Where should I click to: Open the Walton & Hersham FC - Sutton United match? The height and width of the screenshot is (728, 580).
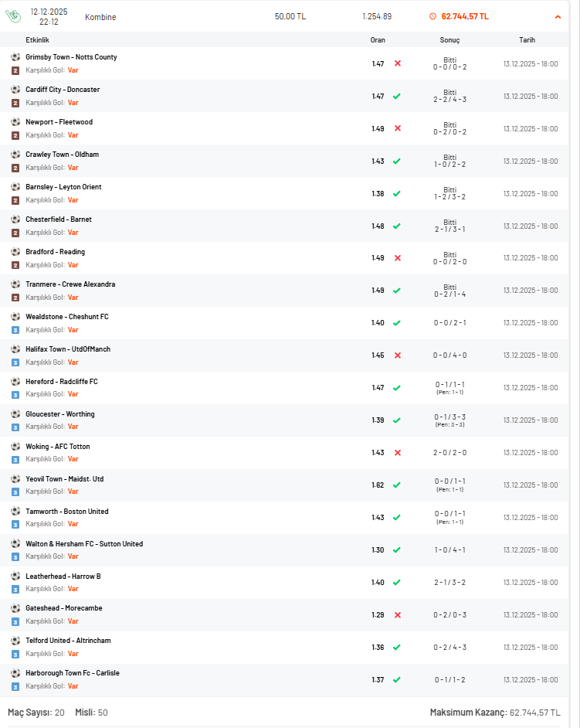[84, 543]
